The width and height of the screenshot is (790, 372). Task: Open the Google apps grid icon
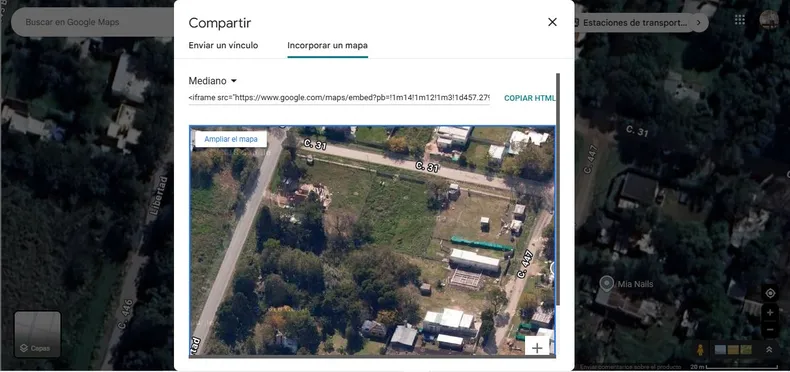click(x=740, y=20)
